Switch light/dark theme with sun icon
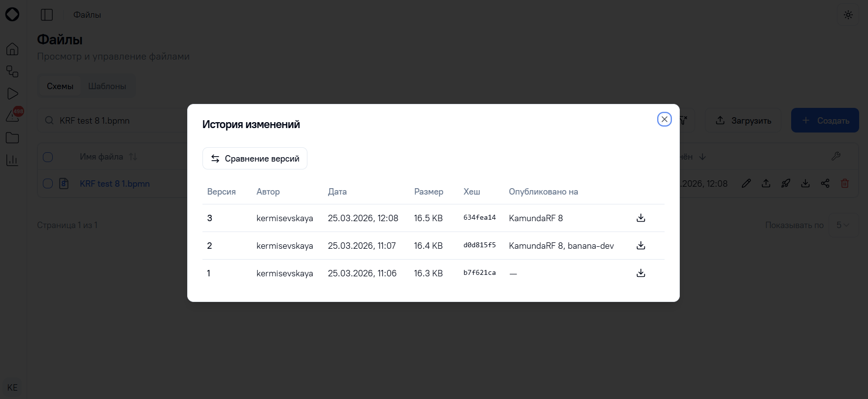868x399 pixels. pos(848,15)
